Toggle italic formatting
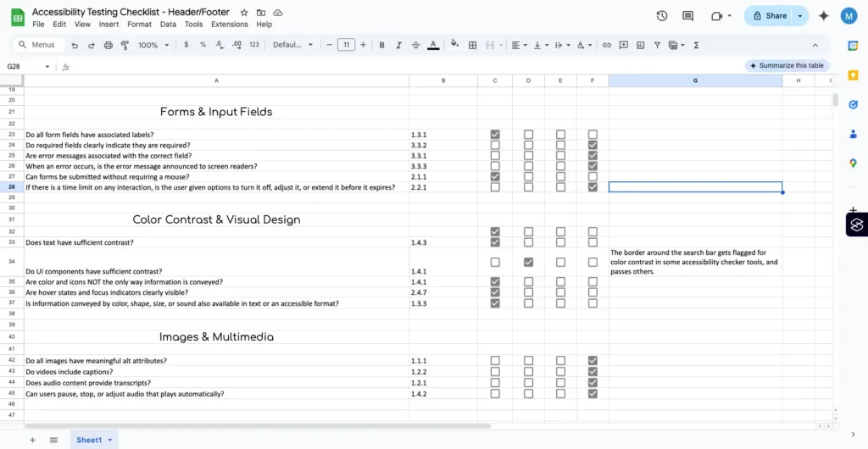The image size is (868, 449). click(x=398, y=46)
